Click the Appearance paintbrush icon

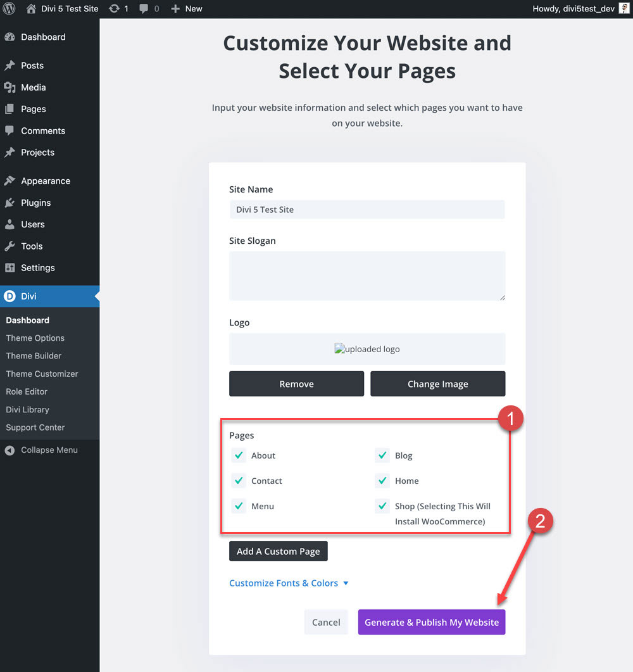pos(10,181)
